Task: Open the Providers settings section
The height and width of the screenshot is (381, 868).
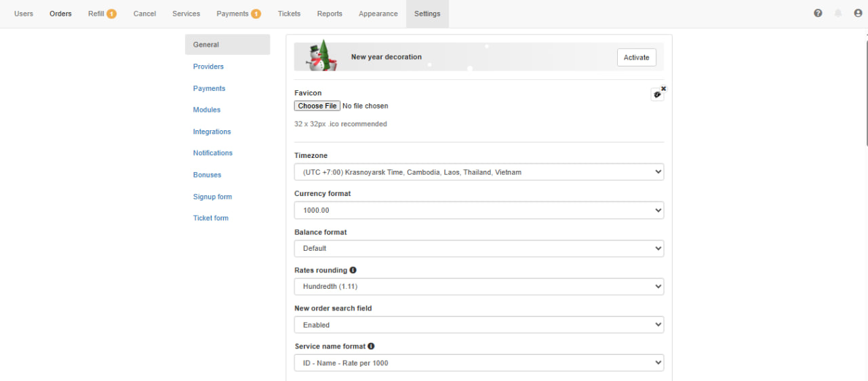Action: pyautogui.click(x=208, y=66)
